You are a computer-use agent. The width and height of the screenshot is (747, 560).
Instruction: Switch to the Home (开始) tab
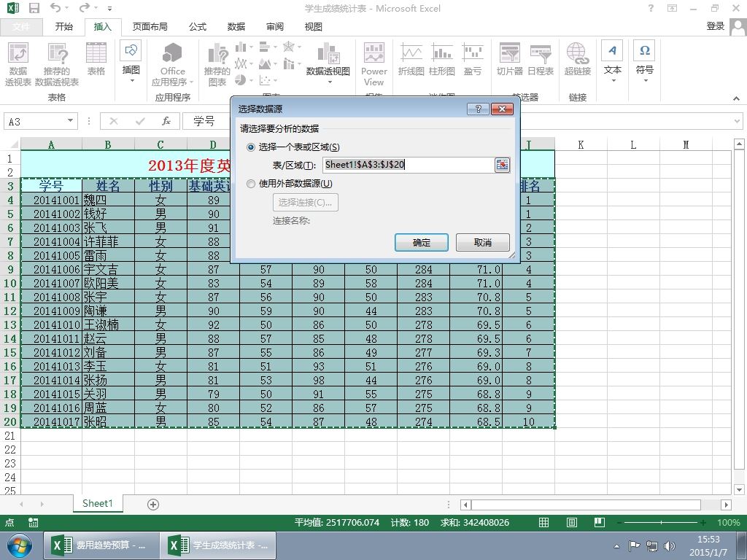point(64,27)
